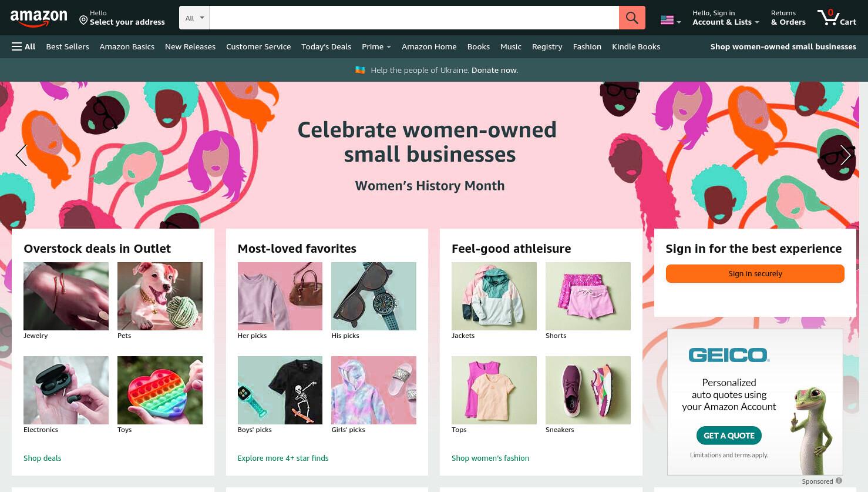Click the US flag language selector
The height and width of the screenshot is (492, 868).
[671, 20]
